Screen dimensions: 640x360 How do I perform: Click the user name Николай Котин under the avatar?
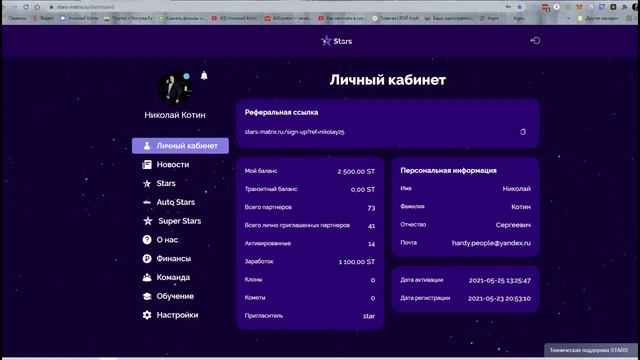pyautogui.click(x=175, y=115)
